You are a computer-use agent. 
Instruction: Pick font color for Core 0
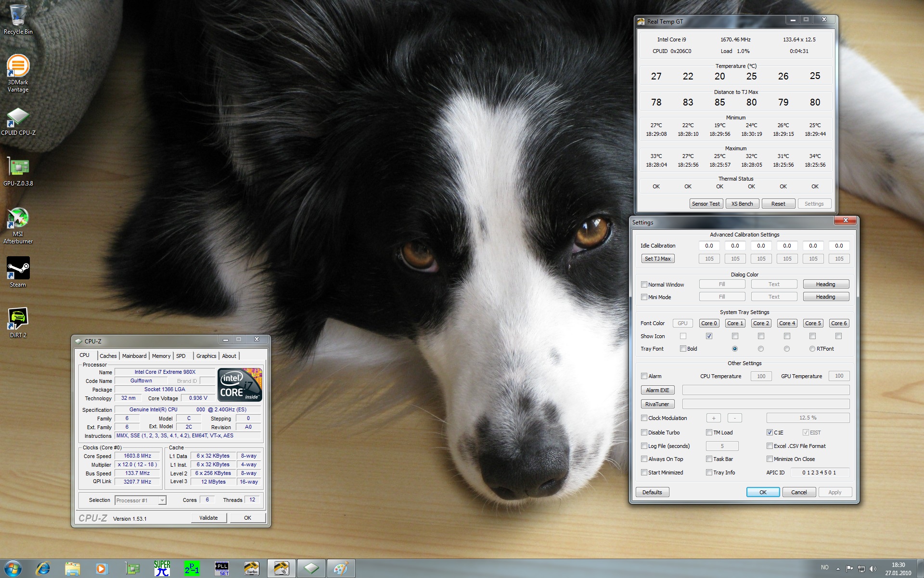(709, 323)
